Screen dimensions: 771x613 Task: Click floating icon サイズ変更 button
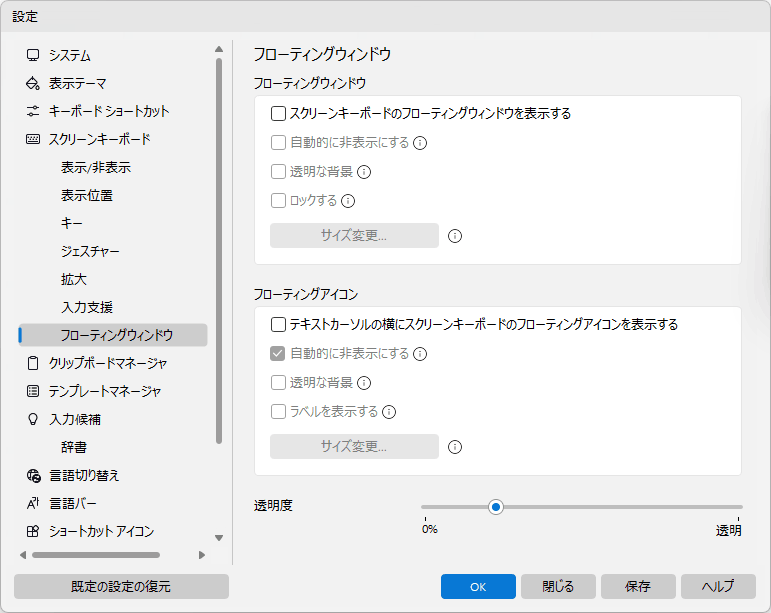(x=354, y=446)
